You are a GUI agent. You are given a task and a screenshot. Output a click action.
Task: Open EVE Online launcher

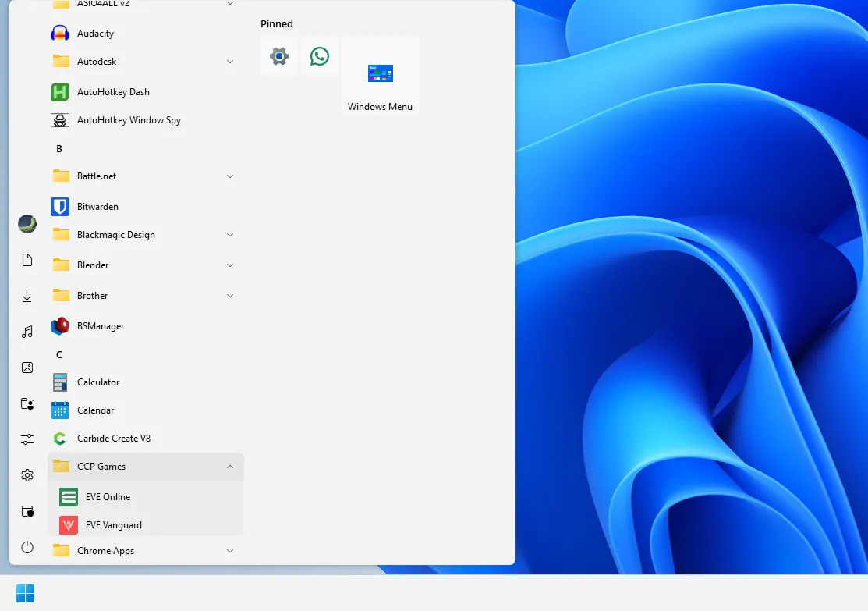click(108, 497)
